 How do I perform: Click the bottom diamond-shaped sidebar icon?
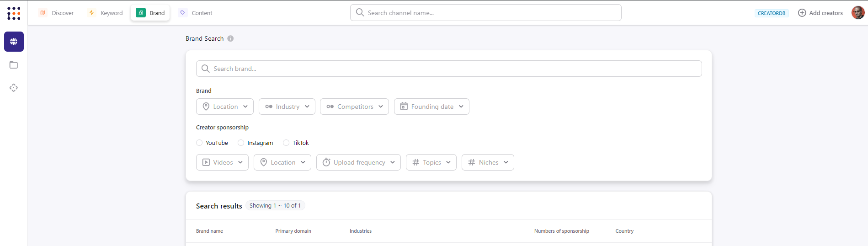[14, 88]
